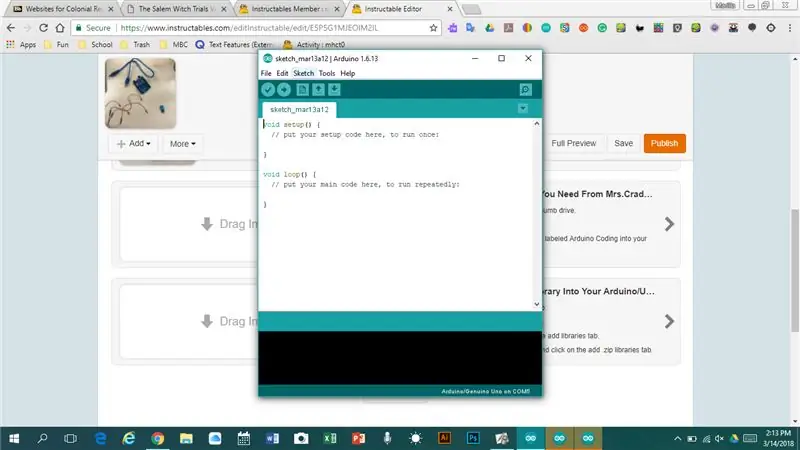Save the sketch with the Save icon
The width and height of the screenshot is (800, 450).
click(x=334, y=90)
